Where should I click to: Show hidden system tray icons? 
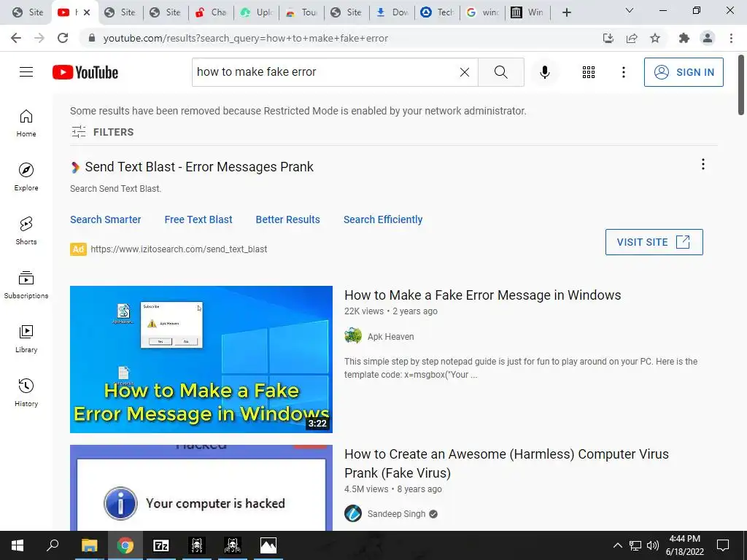coord(617,545)
